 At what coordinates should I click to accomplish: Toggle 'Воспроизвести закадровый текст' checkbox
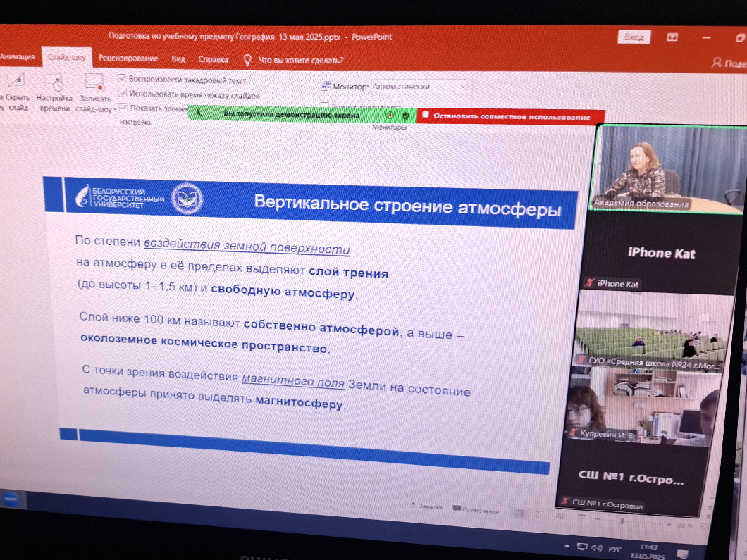(123, 79)
